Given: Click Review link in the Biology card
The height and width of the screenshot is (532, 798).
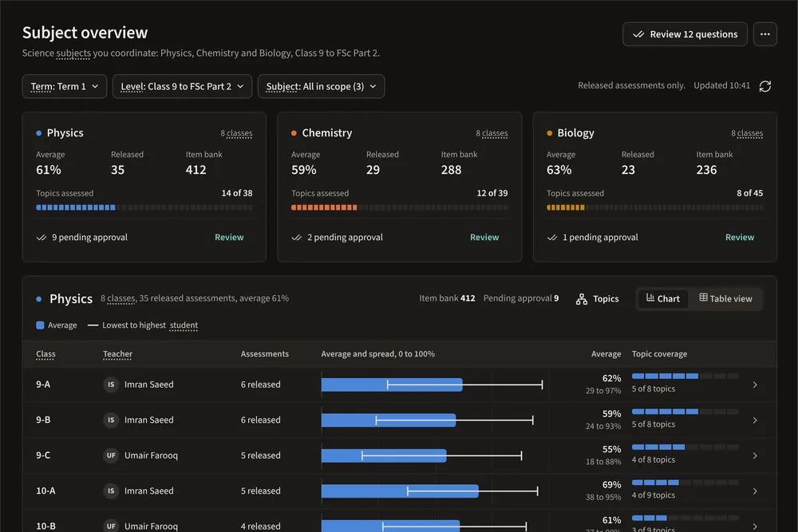Looking at the screenshot, I should [x=740, y=237].
